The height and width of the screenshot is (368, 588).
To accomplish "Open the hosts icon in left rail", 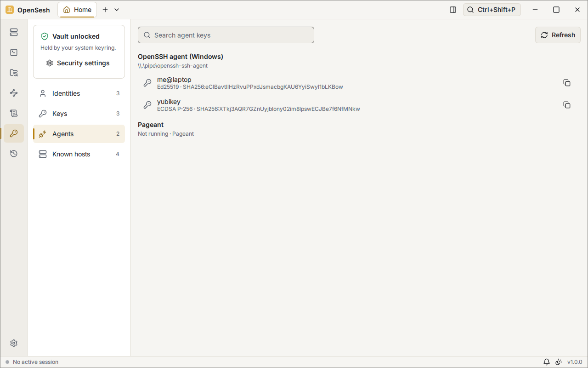I will (14, 32).
